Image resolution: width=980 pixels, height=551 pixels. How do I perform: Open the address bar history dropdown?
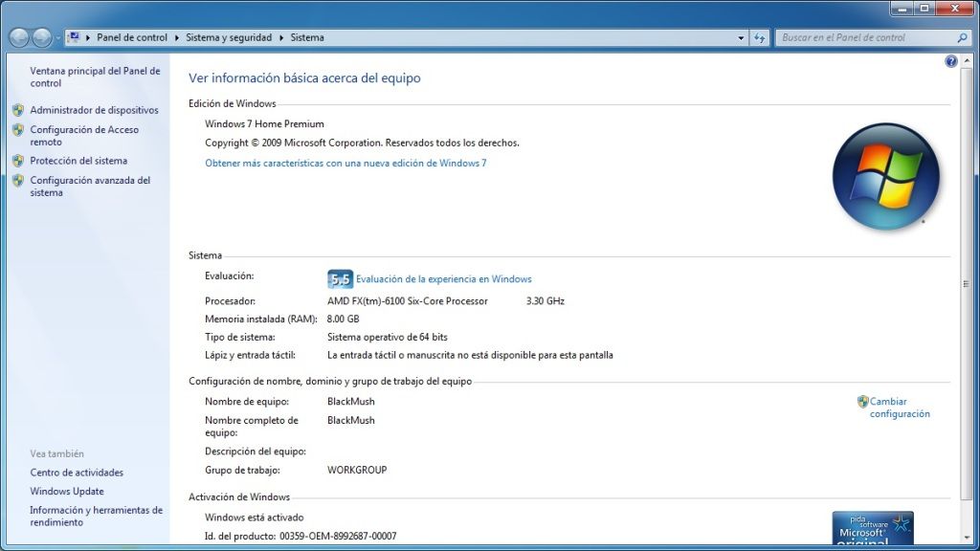[741, 37]
